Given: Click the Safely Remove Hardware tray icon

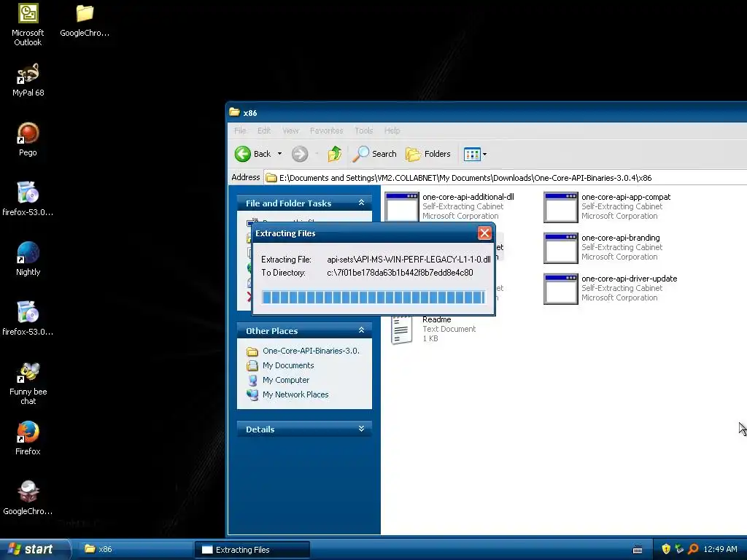Looking at the screenshot, I should (x=679, y=549).
